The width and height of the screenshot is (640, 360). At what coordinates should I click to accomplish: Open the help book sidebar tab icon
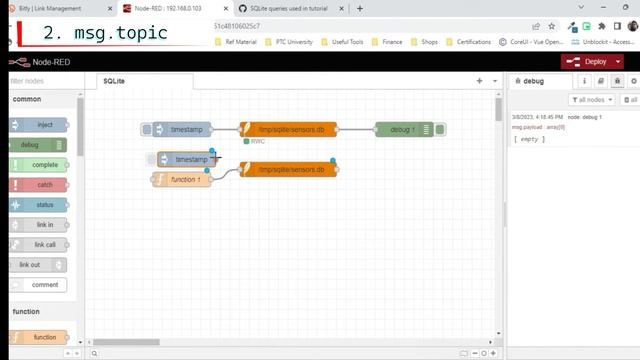click(x=601, y=81)
